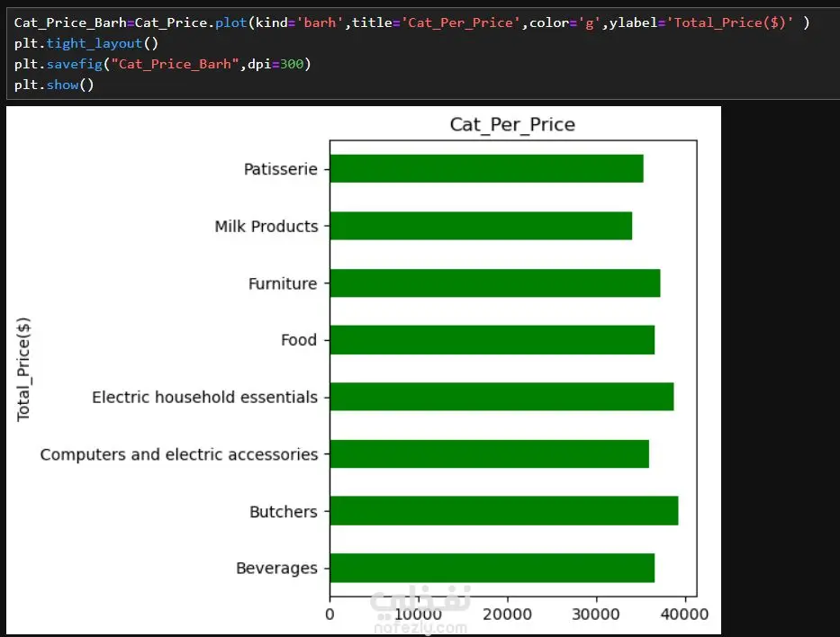
Task: Click the Electric household essentials bar
Action: [x=502, y=397]
